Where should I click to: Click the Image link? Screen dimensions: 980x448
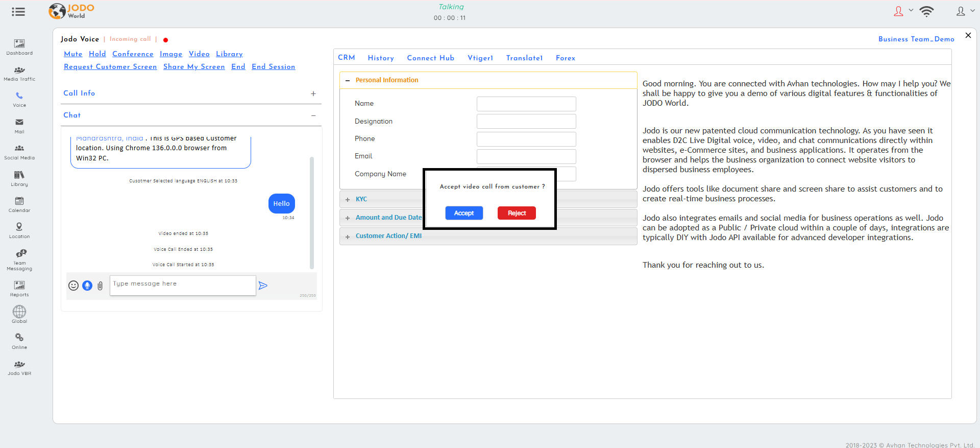pyautogui.click(x=171, y=54)
